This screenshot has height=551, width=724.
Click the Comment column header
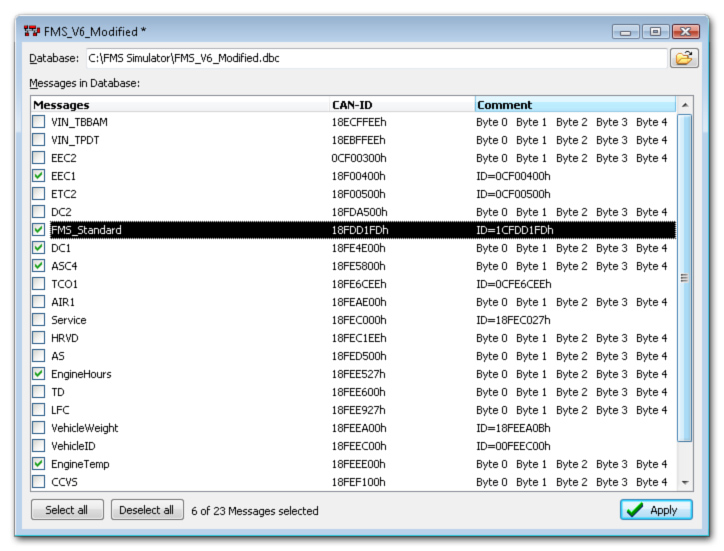click(x=575, y=105)
